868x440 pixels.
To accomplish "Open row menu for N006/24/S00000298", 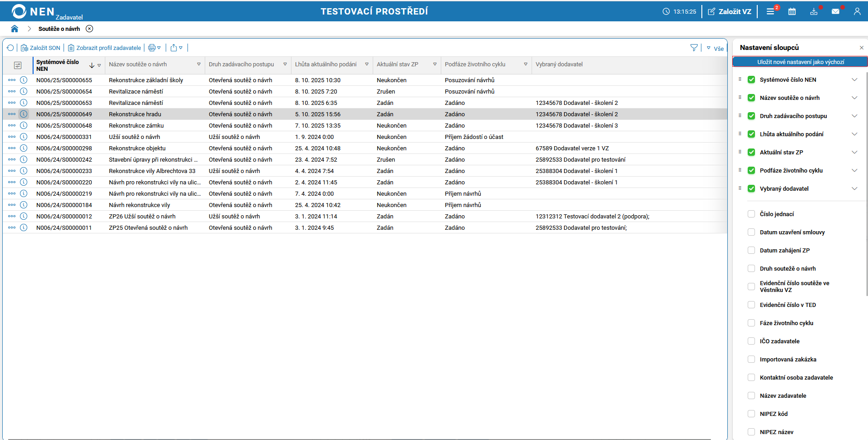I will 12,148.
